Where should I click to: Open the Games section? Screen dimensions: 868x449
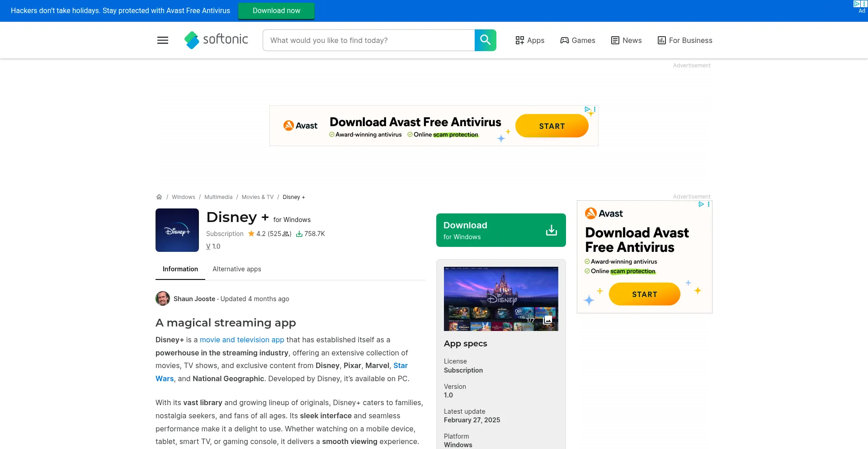point(578,40)
